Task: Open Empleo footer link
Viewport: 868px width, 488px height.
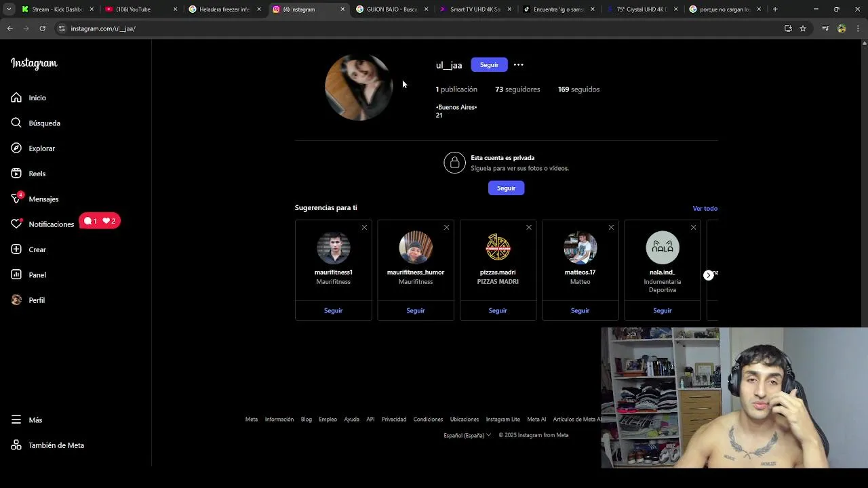Action: tap(328, 420)
